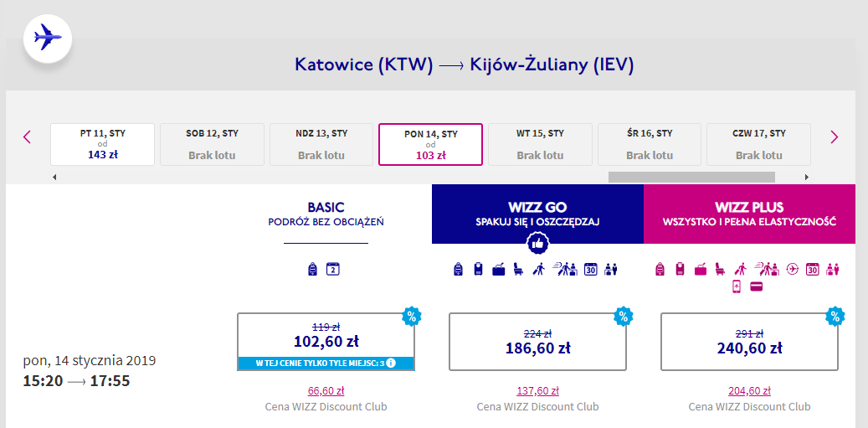The image size is (868, 428).
Task: Click the WIZZ GO seat selection icon
Action: tap(519, 270)
